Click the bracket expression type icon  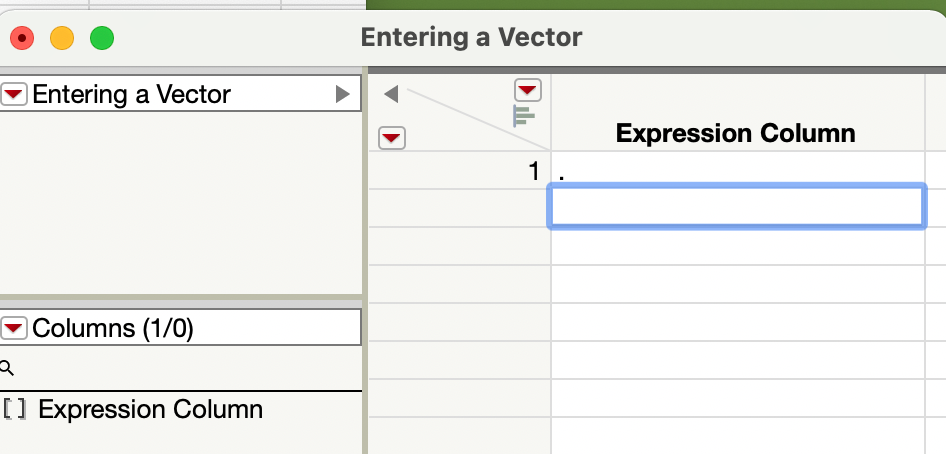(x=15, y=409)
